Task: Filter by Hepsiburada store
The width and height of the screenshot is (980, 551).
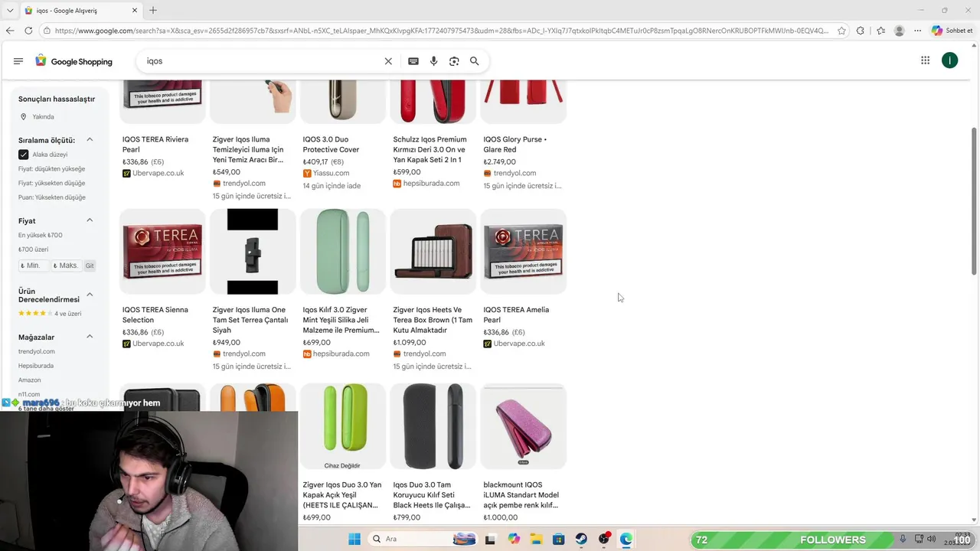Action: point(36,366)
